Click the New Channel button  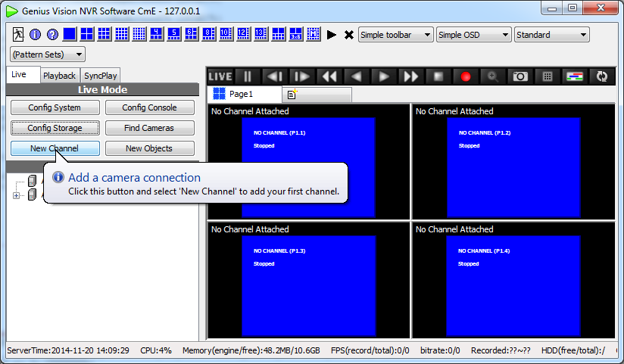click(x=55, y=148)
